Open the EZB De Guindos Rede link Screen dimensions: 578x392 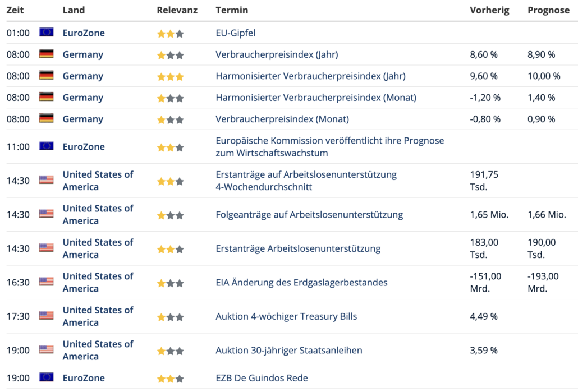point(262,378)
